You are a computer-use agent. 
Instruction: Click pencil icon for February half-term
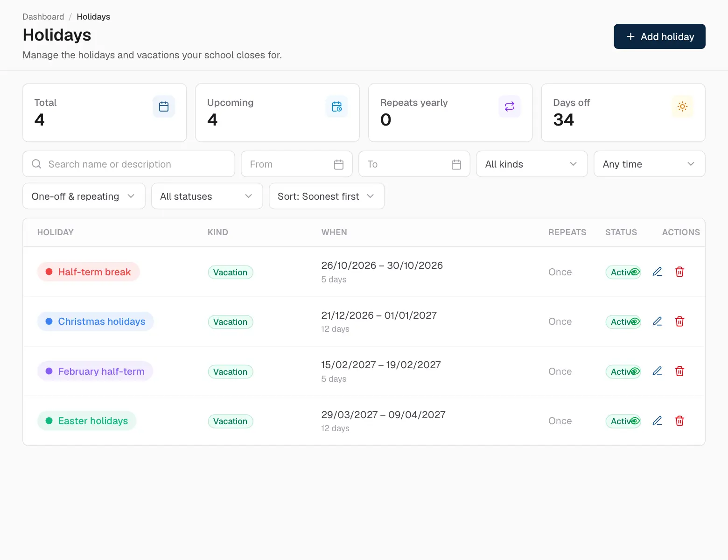pyautogui.click(x=657, y=371)
